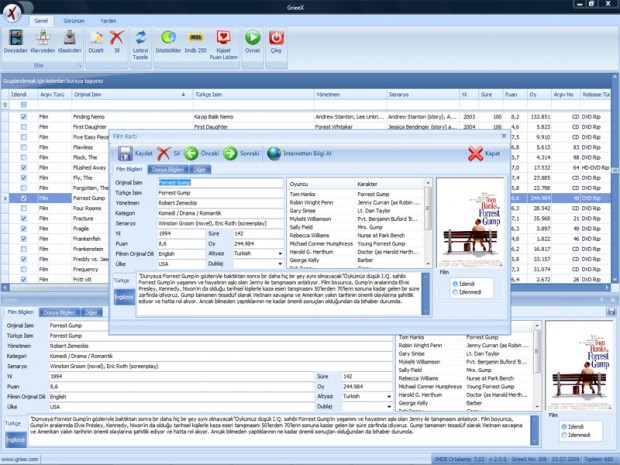The height and width of the screenshot is (465, 620).
Task: Open the Imdb 250 list icon
Action: point(196,38)
